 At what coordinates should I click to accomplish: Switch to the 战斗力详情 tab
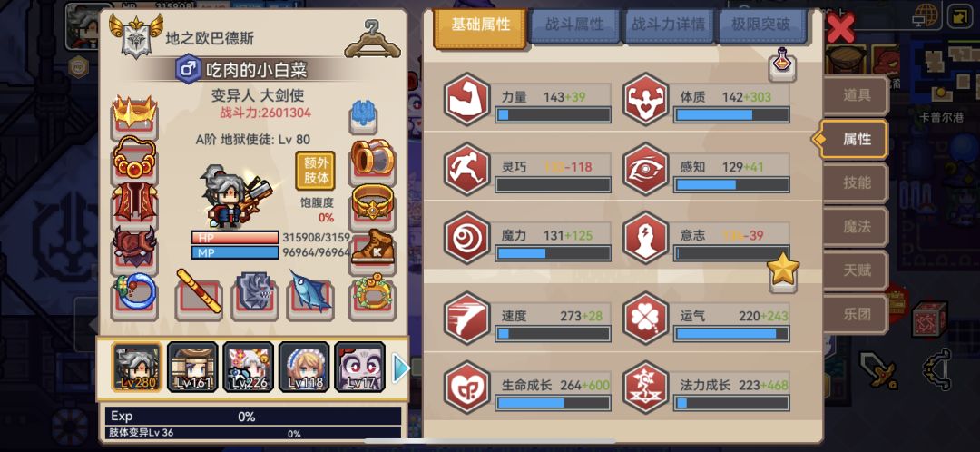click(668, 25)
